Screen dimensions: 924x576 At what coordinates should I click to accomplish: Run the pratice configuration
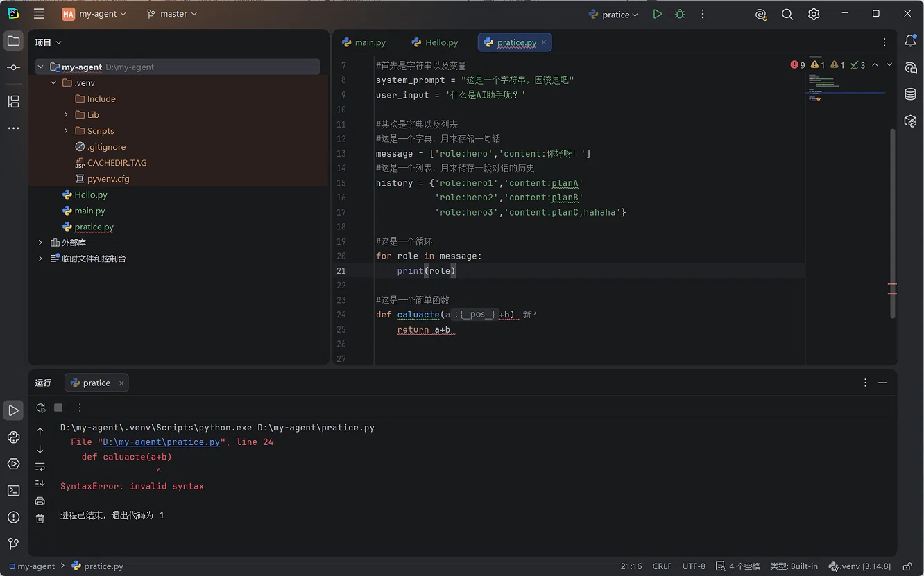point(657,14)
